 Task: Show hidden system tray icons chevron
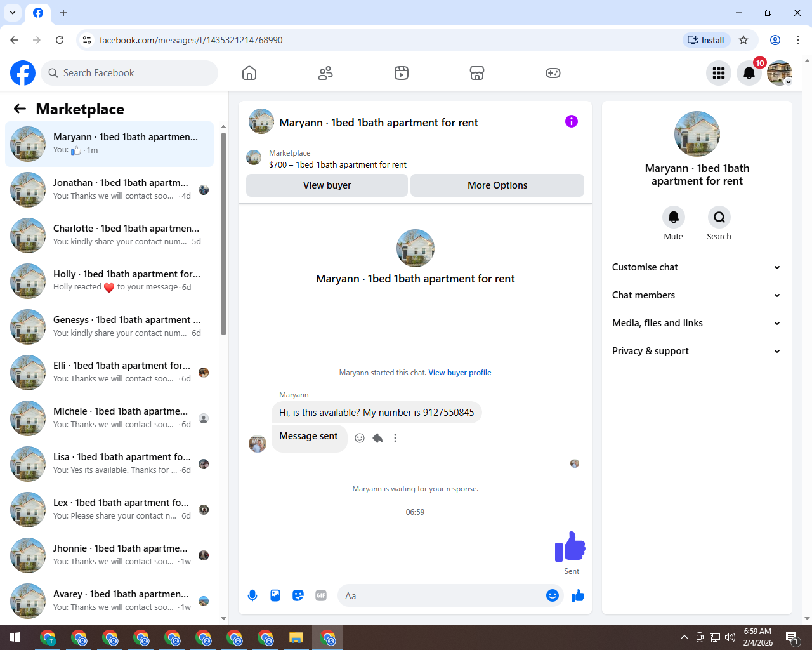[684, 637]
